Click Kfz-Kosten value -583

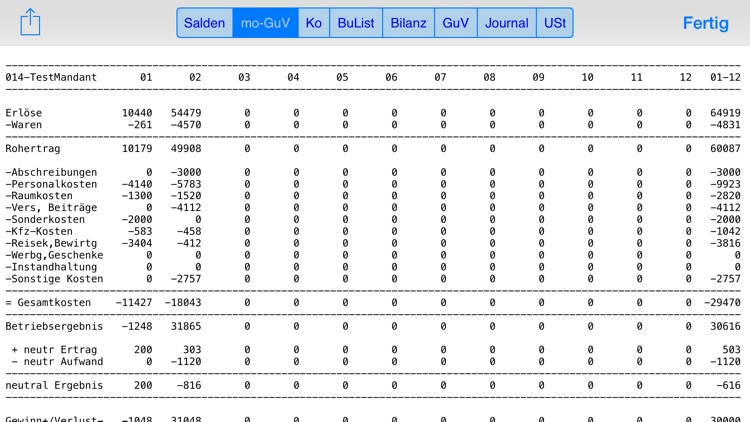140,231
